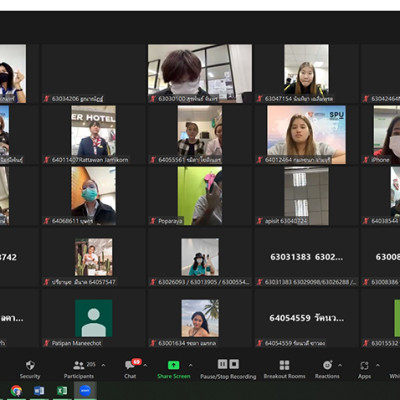Click the Chat text label
The height and width of the screenshot is (400, 400).
point(130,376)
